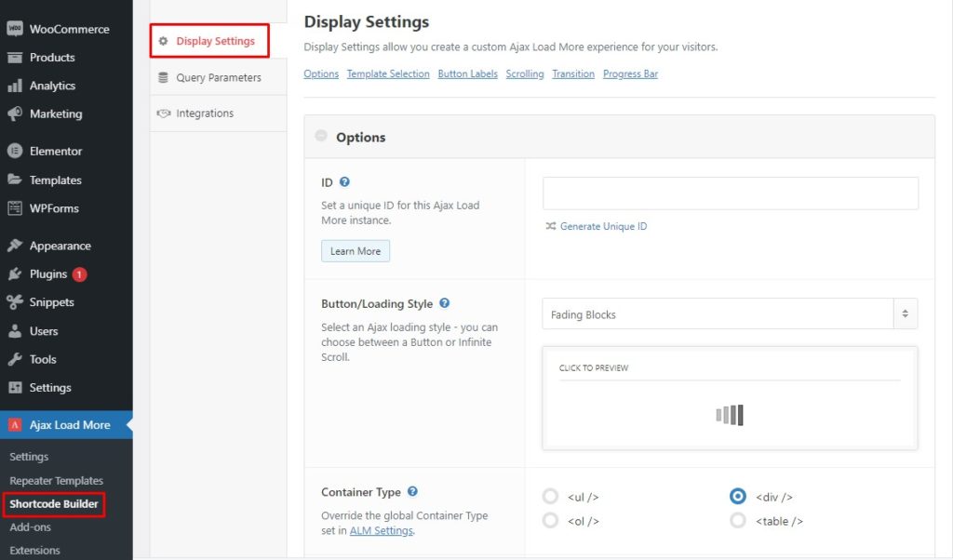953x560 pixels.
Task: Click the Generate Unique ID link
Action: point(603,226)
